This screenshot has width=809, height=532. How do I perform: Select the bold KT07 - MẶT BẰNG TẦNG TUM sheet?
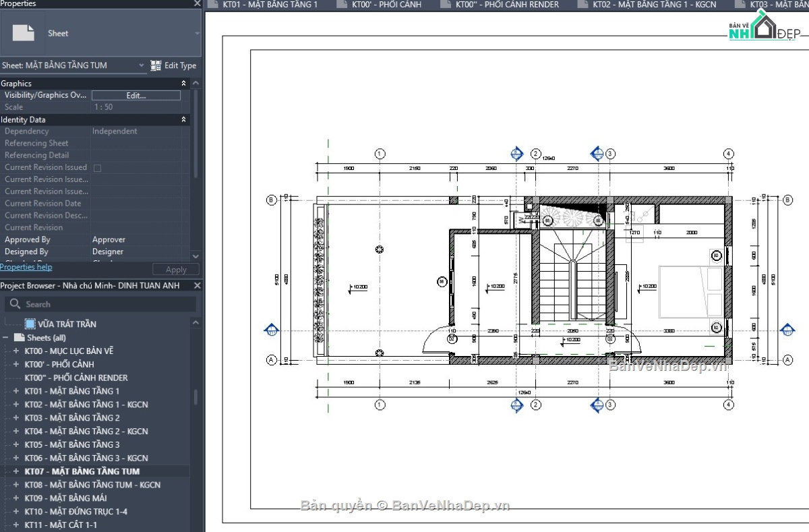(82, 471)
